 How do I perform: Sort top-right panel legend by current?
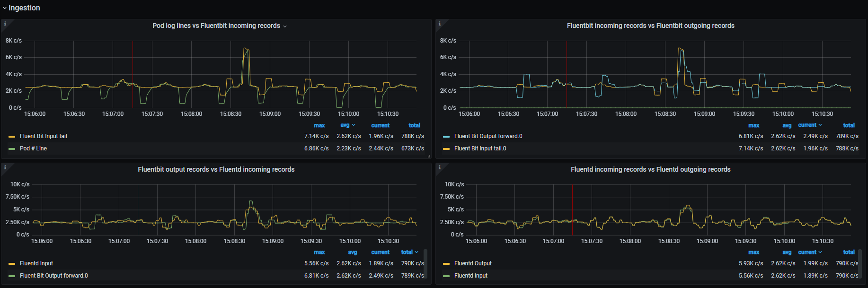point(810,125)
